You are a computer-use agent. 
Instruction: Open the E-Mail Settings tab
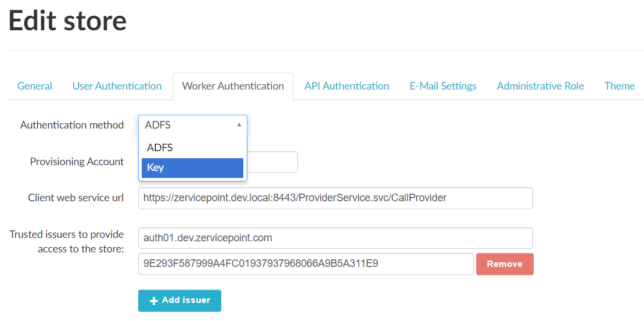(x=442, y=86)
